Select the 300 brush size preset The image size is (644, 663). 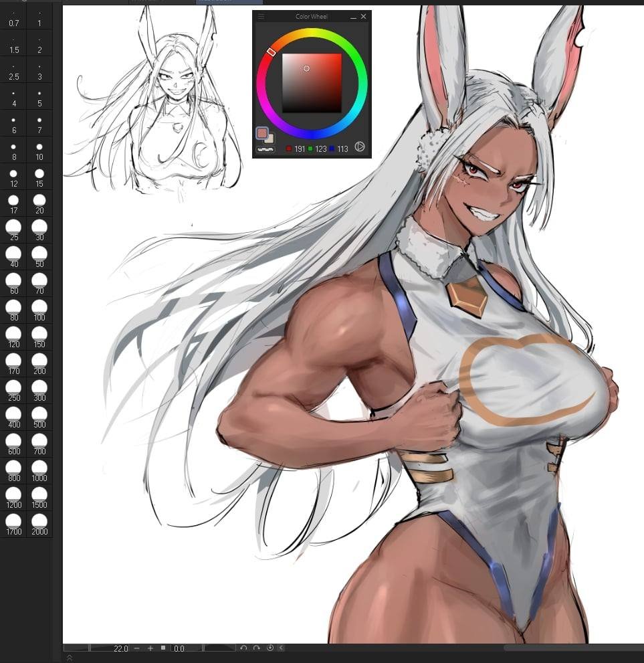pos(39,390)
